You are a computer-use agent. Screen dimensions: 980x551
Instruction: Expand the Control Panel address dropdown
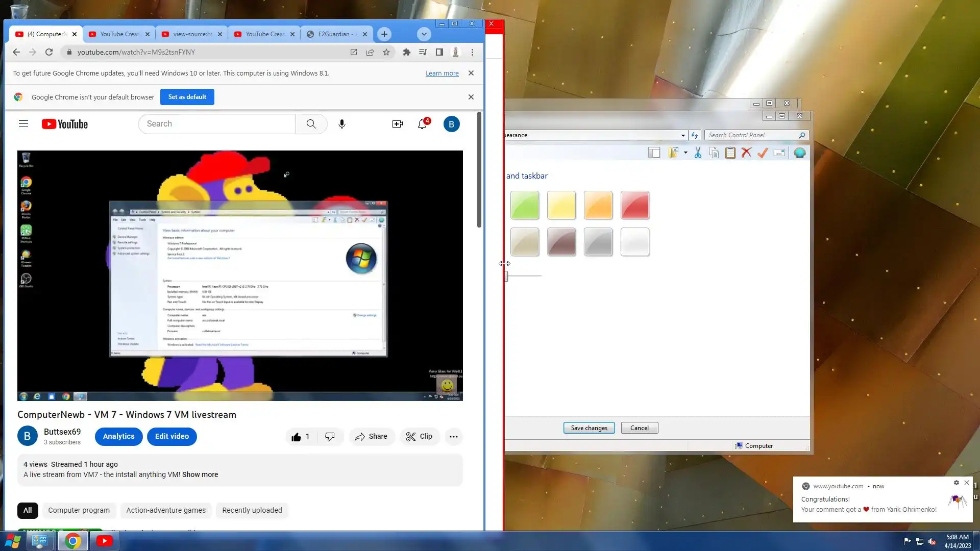tap(683, 136)
